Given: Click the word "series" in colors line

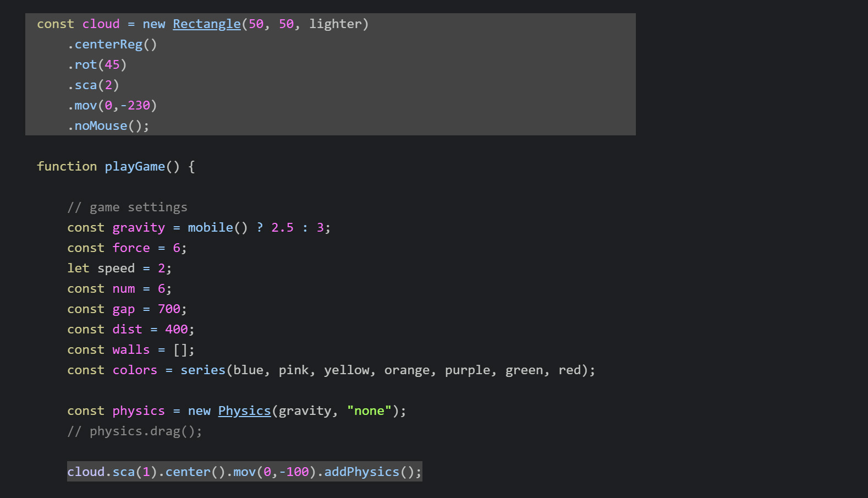Looking at the screenshot, I should [203, 370].
